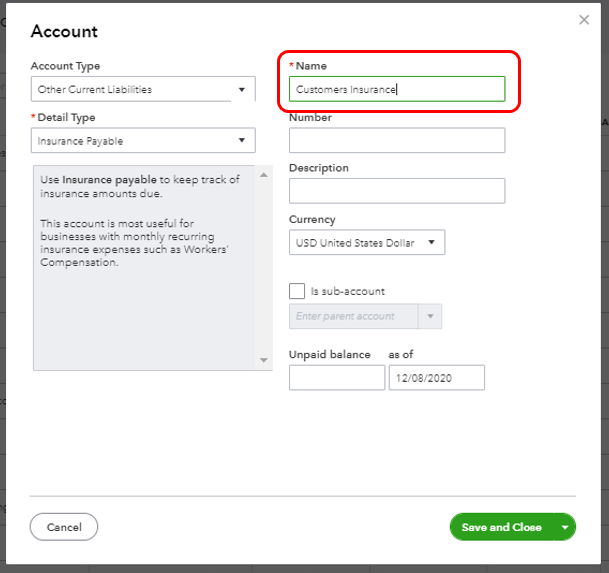609x573 pixels.
Task: Click the Number input field
Action: pyautogui.click(x=397, y=140)
